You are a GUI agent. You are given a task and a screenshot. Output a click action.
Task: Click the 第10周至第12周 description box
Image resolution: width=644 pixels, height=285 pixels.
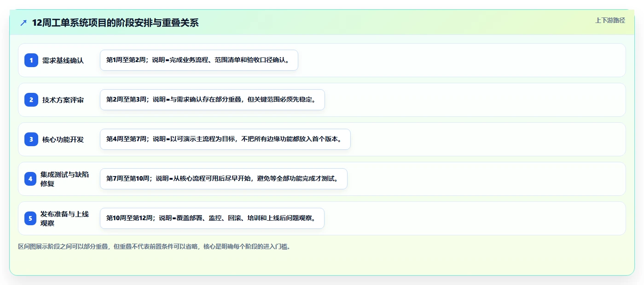[212, 218]
